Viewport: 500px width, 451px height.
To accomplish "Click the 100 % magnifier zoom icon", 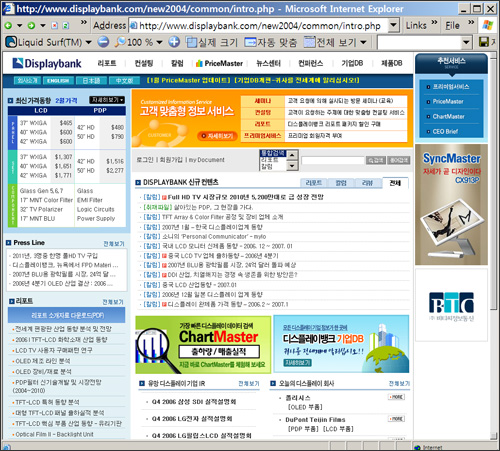I will click(120, 42).
